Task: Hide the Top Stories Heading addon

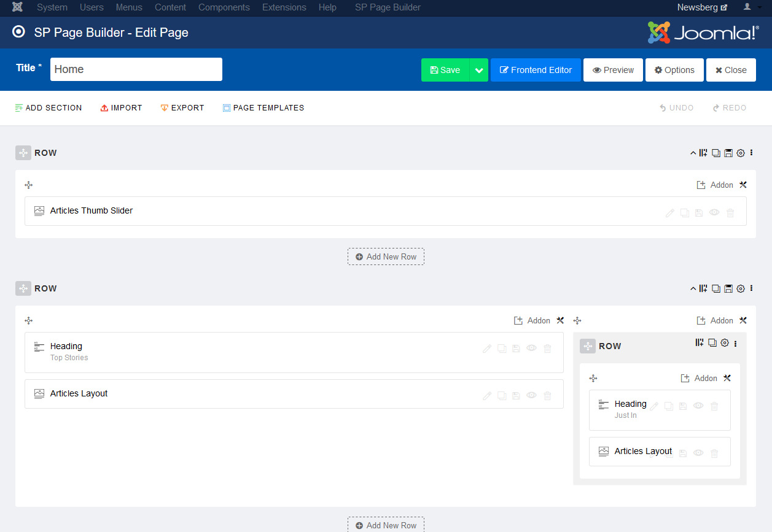Action: coord(532,349)
